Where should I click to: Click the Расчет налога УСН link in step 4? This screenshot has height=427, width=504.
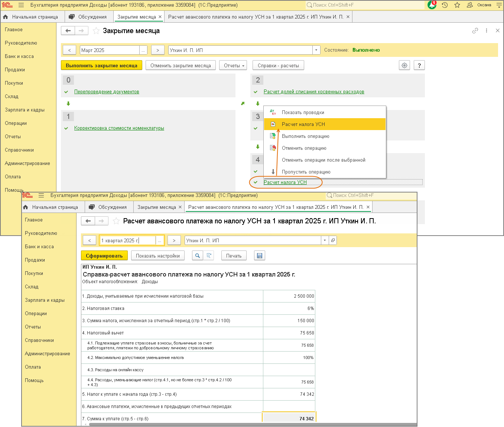285,182
